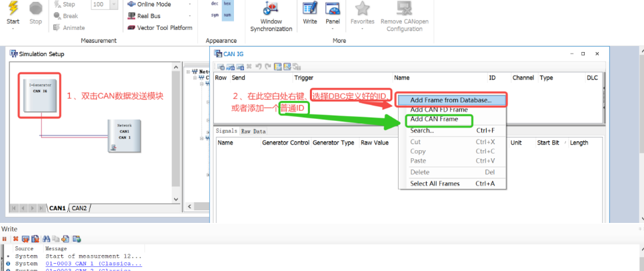The height and width of the screenshot is (271, 644).
Task: Click the copy icon in Write toolbar
Action: click(x=56, y=238)
